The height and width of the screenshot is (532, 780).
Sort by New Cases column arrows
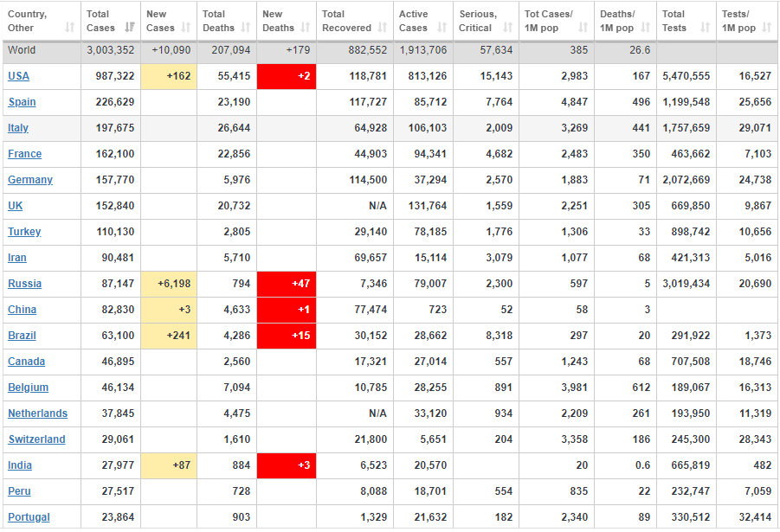pos(186,28)
